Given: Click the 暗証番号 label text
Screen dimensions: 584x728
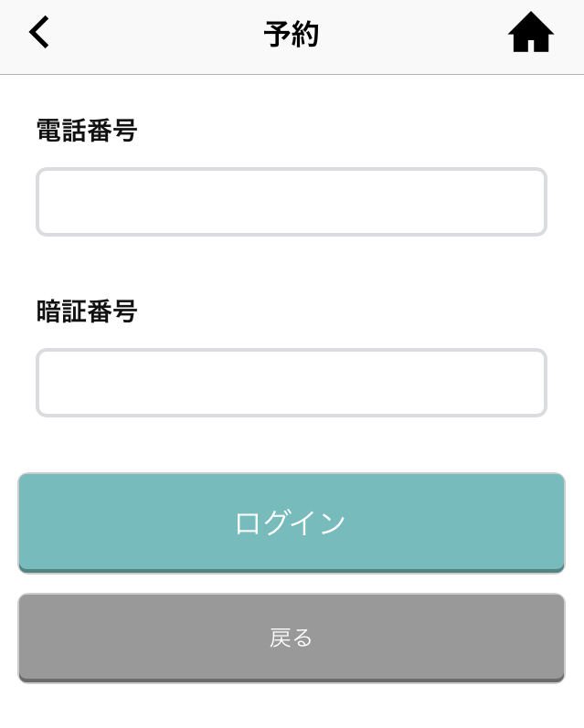Looking at the screenshot, I should [x=87, y=311].
